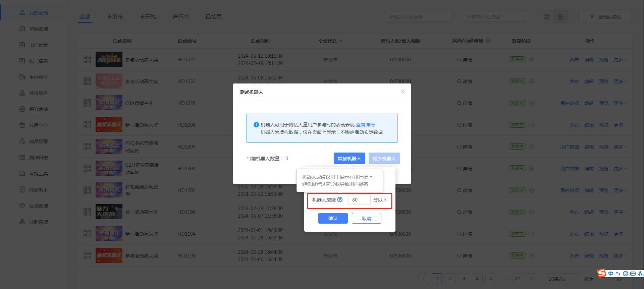This screenshot has height=289, width=644.
Task: Click QR code icon for HD1196
Action: 87,212
